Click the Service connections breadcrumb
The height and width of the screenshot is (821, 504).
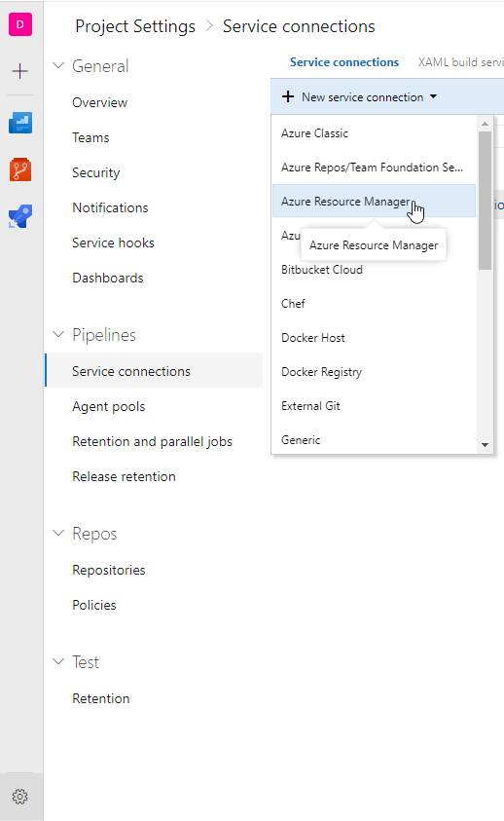pyautogui.click(x=299, y=26)
